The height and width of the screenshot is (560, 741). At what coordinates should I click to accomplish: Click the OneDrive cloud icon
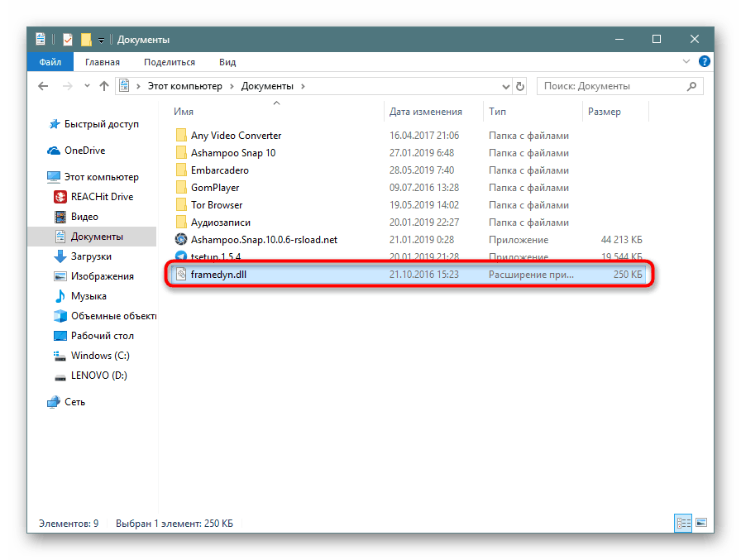click(x=54, y=151)
